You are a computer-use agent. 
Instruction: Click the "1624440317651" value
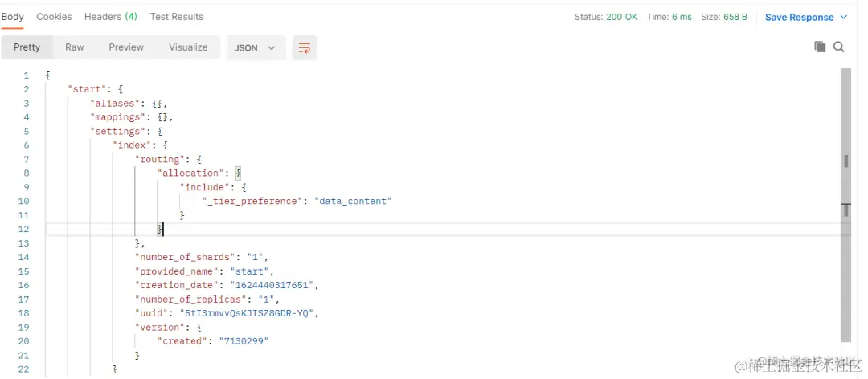tap(272, 286)
